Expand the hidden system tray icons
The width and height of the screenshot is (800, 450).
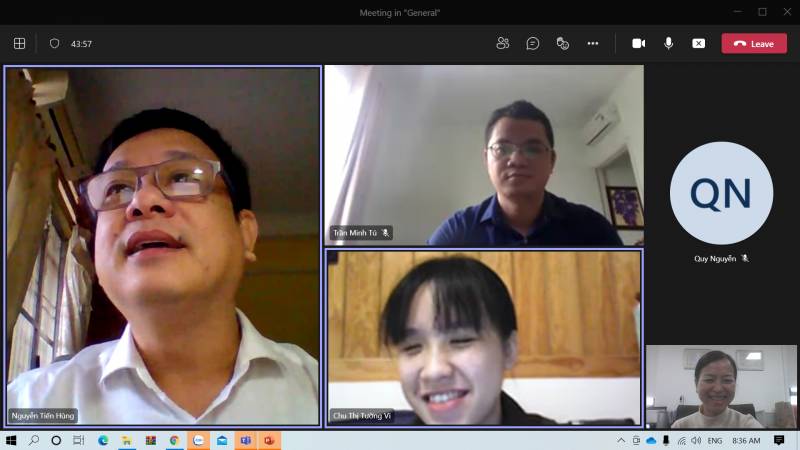(621, 440)
